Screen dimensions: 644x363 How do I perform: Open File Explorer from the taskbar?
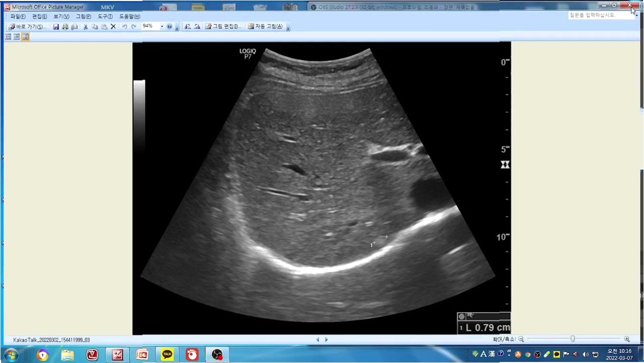coord(67,355)
